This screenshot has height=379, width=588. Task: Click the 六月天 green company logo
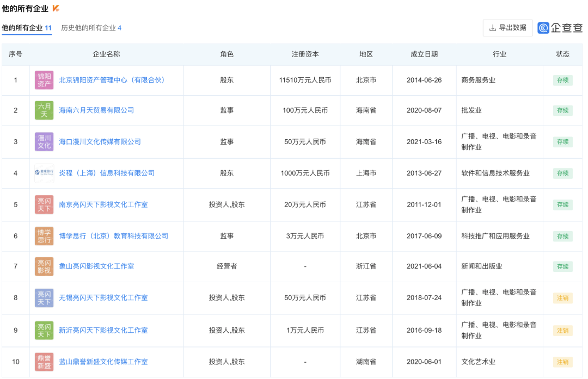[x=44, y=110]
